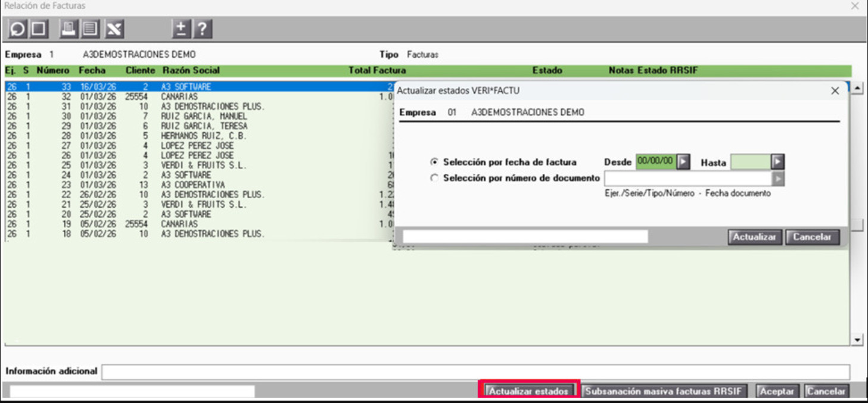Select invoice 25 row VERDI & FRUITS S.L.

click(198, 165)
